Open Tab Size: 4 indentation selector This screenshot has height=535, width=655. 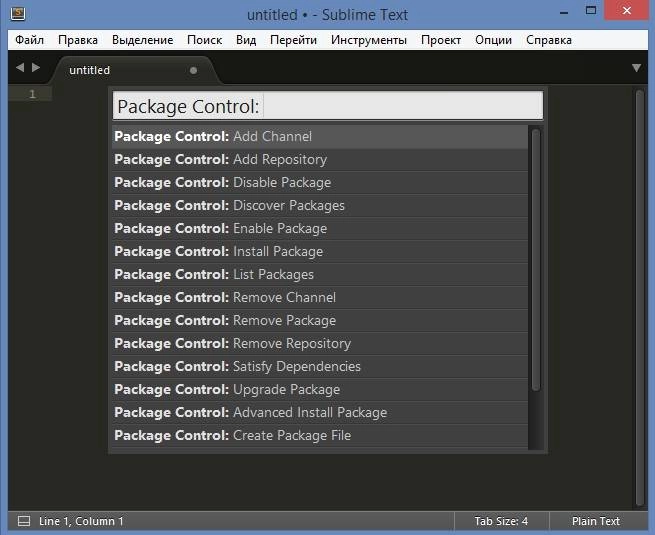pos(501,521)
